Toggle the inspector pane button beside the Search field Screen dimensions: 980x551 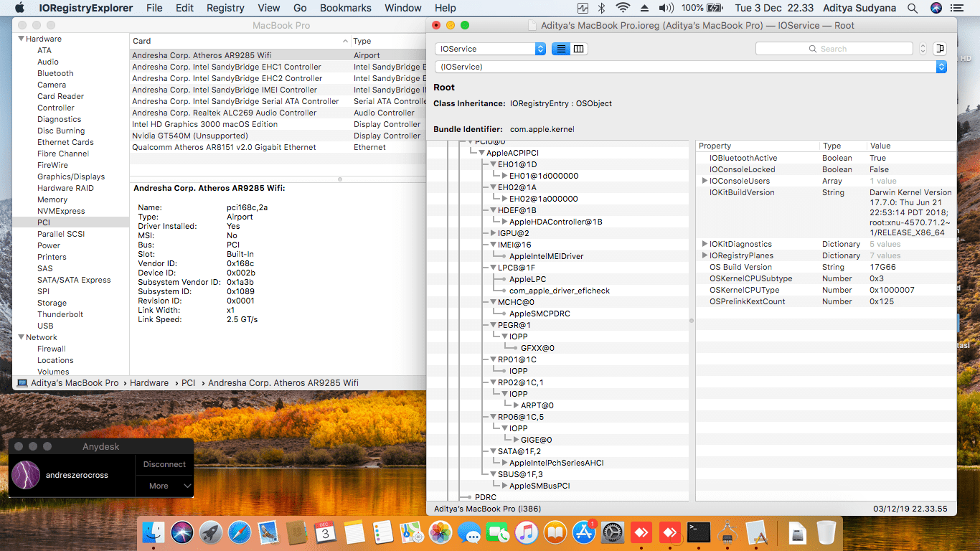(940, 48)
